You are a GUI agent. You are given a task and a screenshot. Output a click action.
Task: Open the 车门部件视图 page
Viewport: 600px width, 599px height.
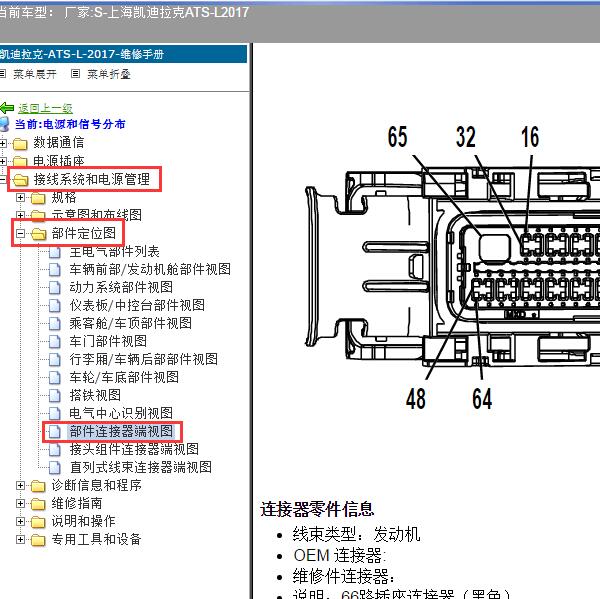108,341
